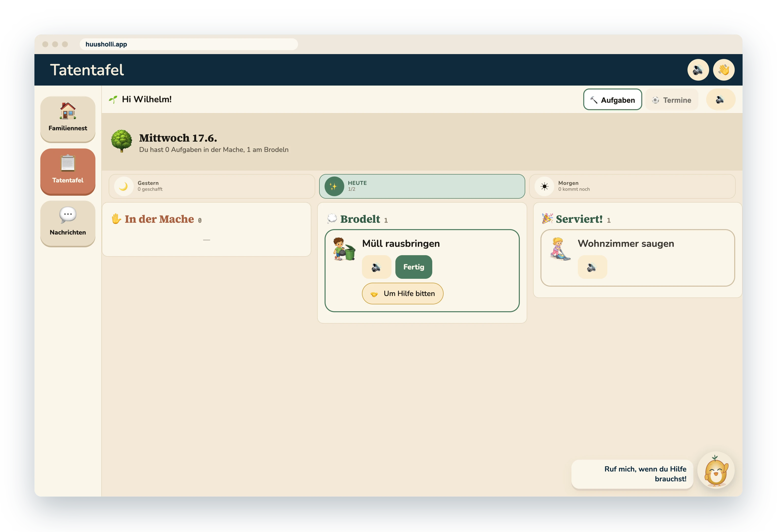The width and height of the screenshot is (777, 532).
Task: Click the Wohnzimmer saugen task title
Action: [626, 243]
